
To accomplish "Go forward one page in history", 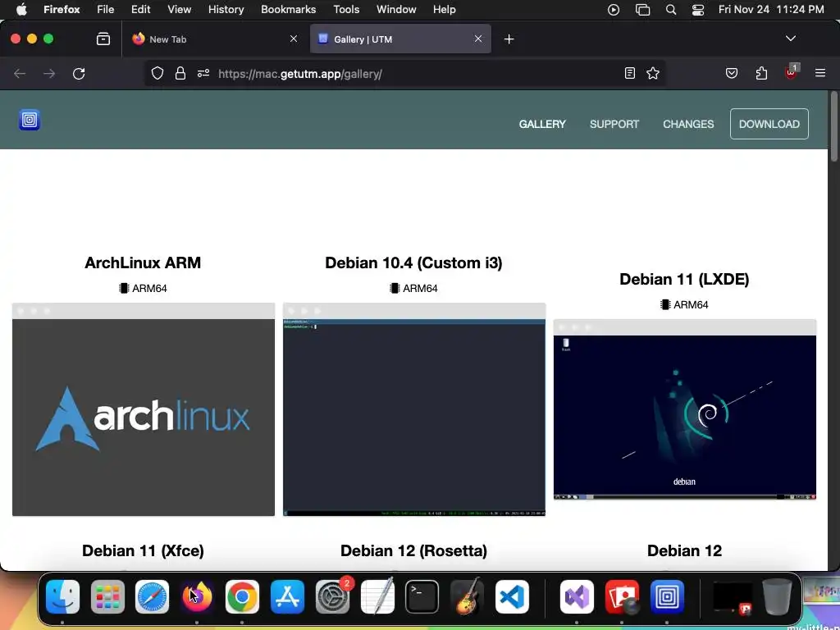I will coord(49,73).
